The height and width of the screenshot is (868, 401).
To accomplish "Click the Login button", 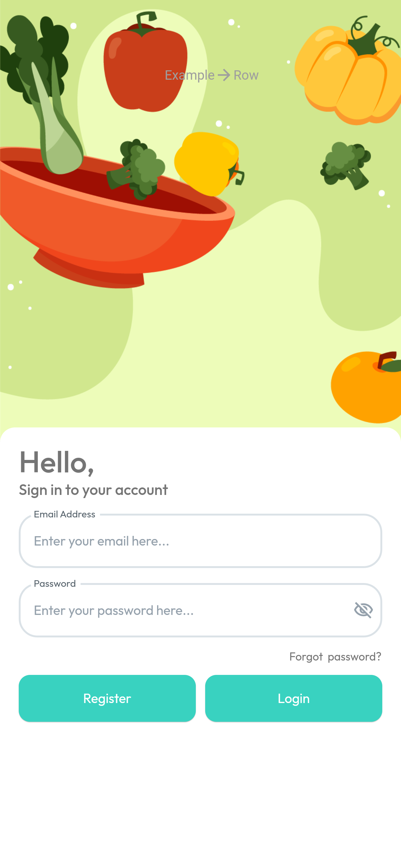I will tap(293, 698).
